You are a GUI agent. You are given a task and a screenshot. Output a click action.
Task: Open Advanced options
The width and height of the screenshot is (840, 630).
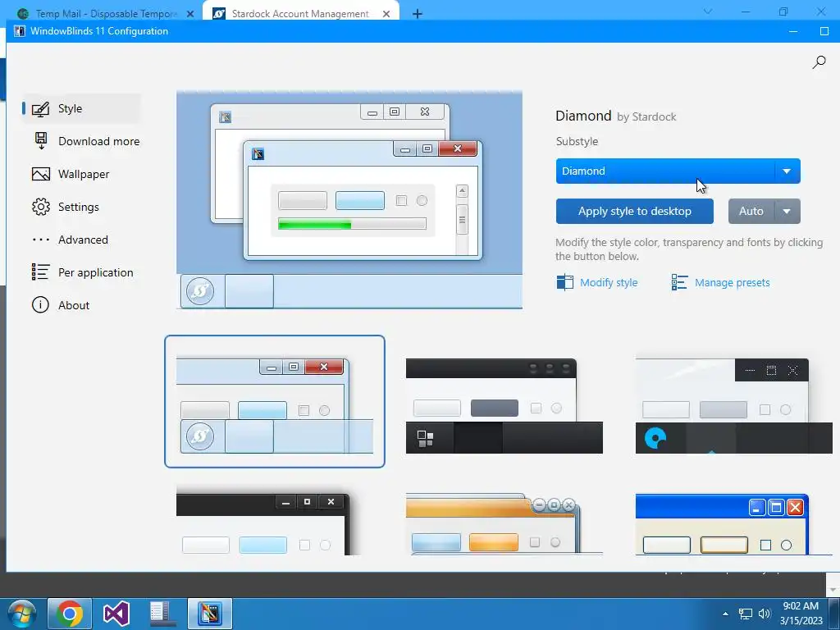coord(80,240)
